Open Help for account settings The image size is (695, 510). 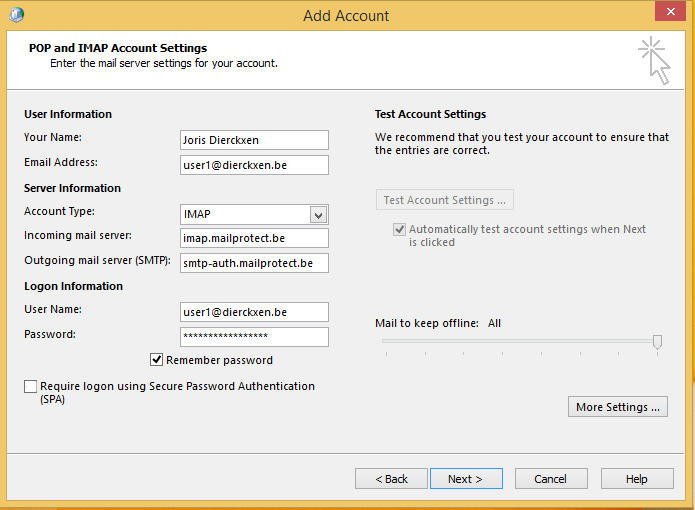pyautogui.click(x=636, y=479)
